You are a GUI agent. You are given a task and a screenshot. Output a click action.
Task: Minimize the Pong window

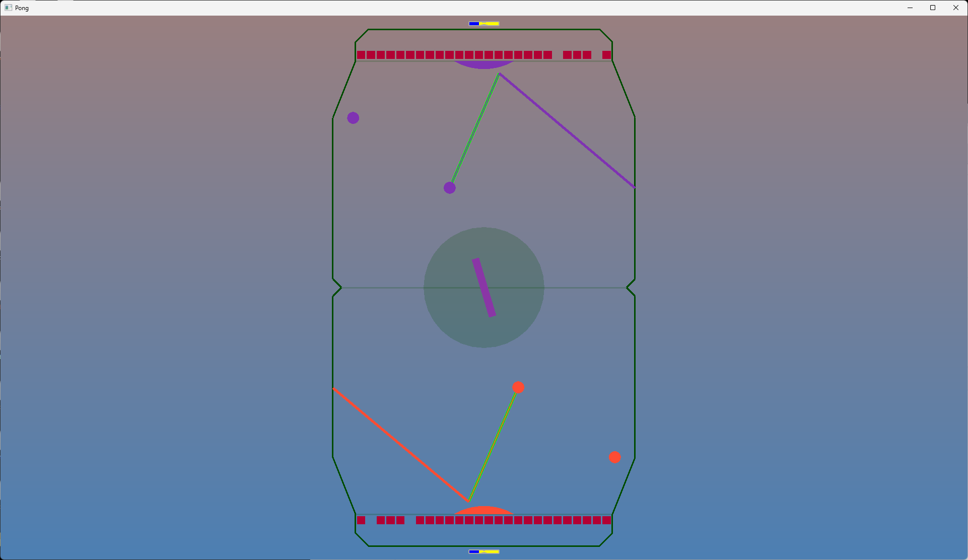(910, 8)
